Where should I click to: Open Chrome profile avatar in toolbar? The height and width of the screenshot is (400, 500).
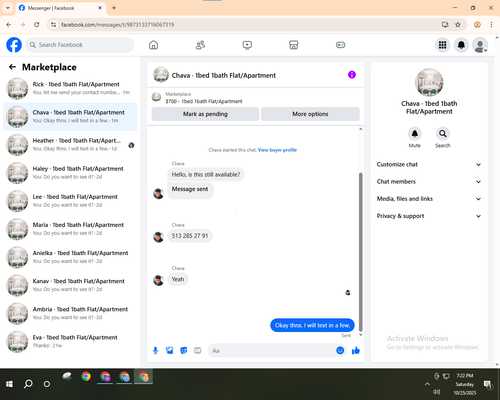click(477, 24)
